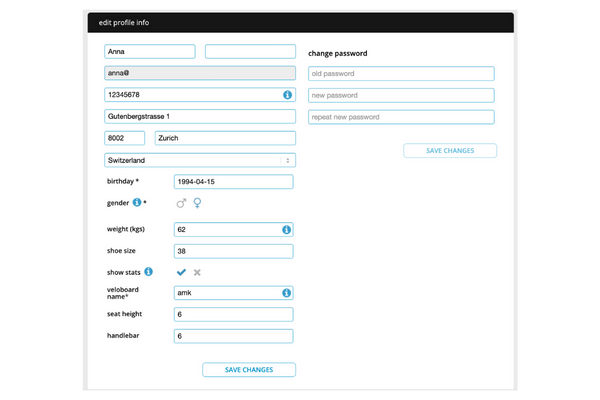Click Save Changes under change password
The image size is (600, 400).
tap(450, 150)
